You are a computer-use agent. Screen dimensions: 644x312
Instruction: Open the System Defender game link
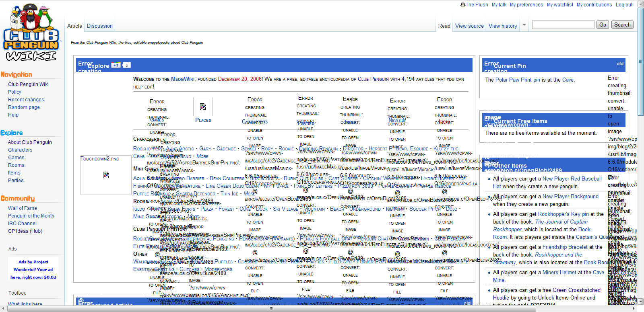(x=196, y=194)
